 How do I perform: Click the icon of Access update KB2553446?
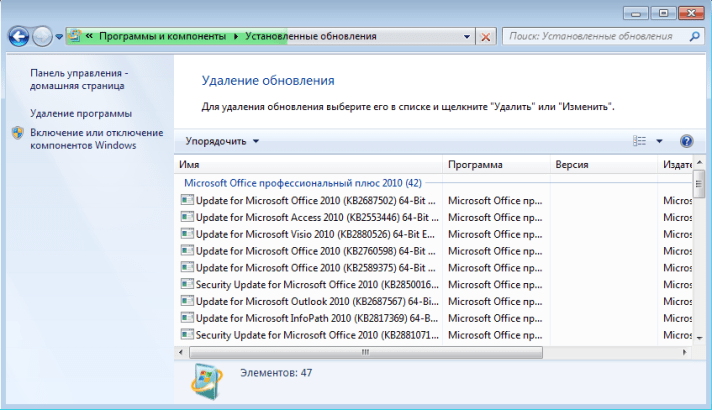tap(187, 217)
